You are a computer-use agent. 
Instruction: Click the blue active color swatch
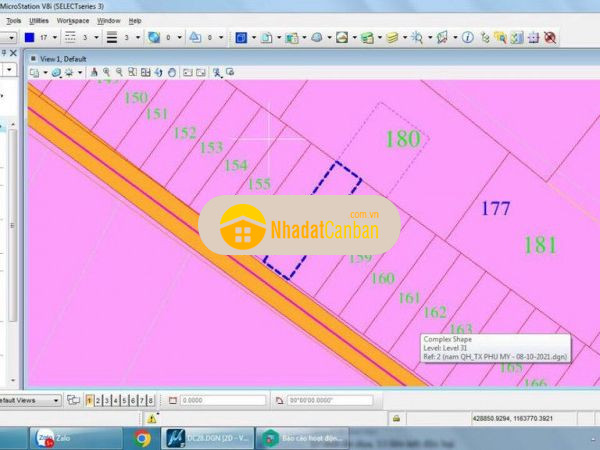30,38
